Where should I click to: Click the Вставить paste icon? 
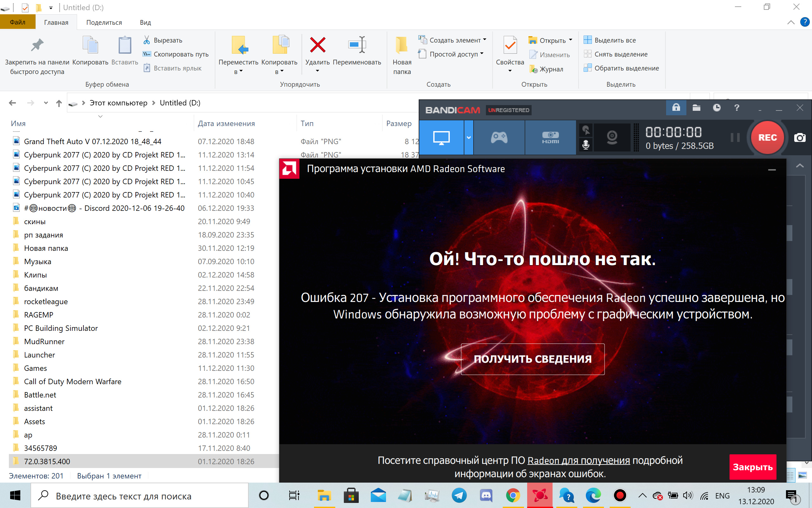(x=124, y=45)
